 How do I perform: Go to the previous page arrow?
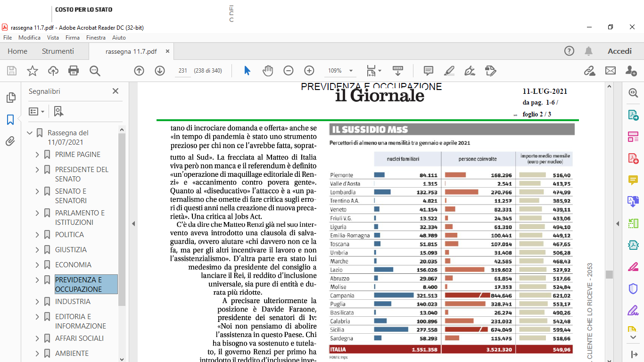point(139,71)
